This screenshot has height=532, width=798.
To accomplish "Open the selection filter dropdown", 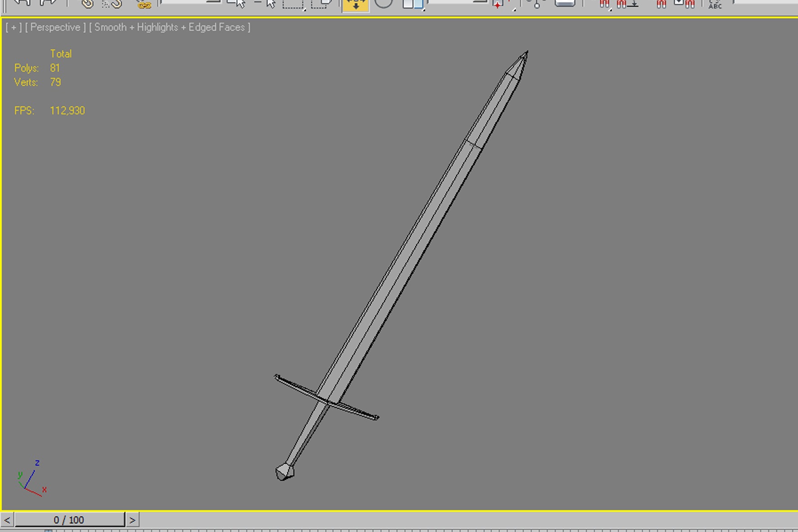I will [x=190, y=2].
